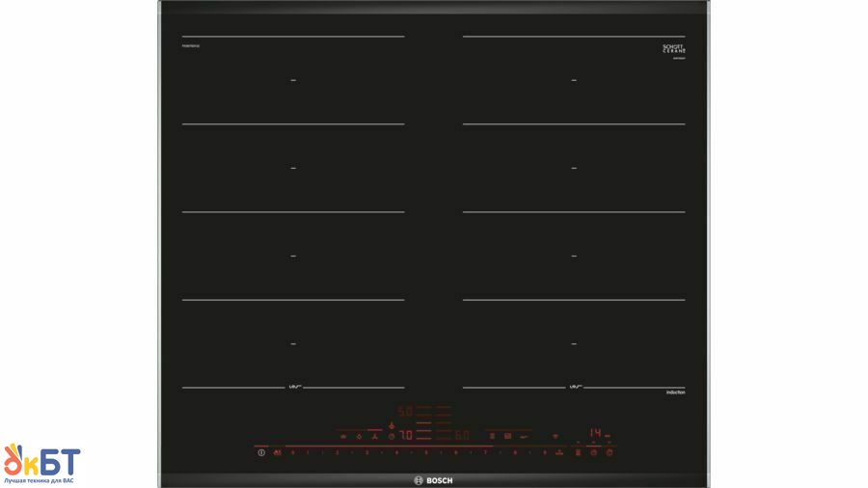868x488 pixels.
Task: Tap the red child-lock symbol beside power
Action: (278, 452)
